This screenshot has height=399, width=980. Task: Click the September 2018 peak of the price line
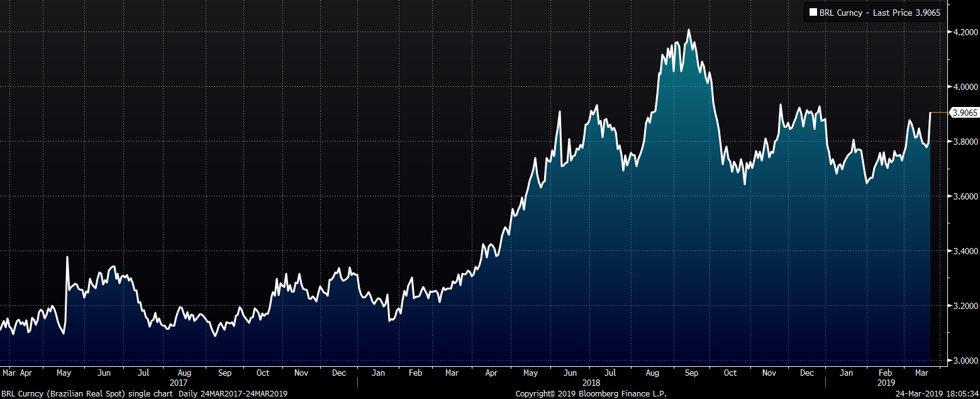click(689, 30)
